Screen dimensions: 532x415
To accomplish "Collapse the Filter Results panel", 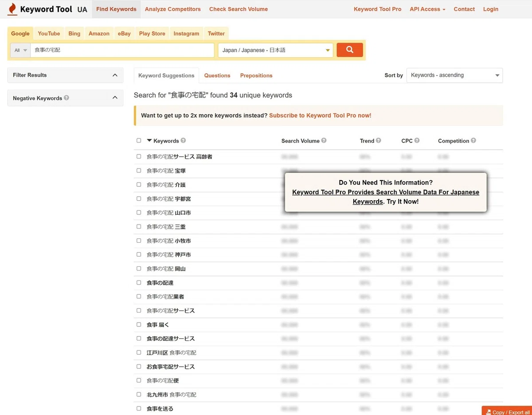I will pos(66,75).
